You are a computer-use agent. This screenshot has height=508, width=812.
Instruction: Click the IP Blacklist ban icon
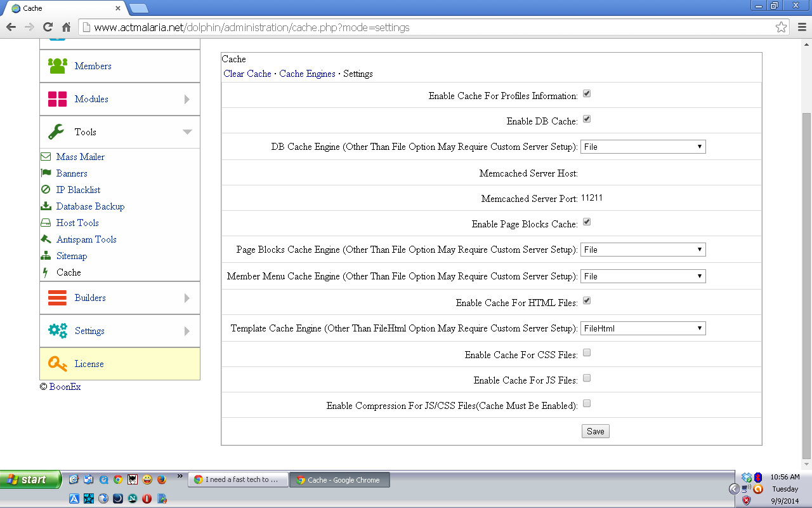click(46, 190)
